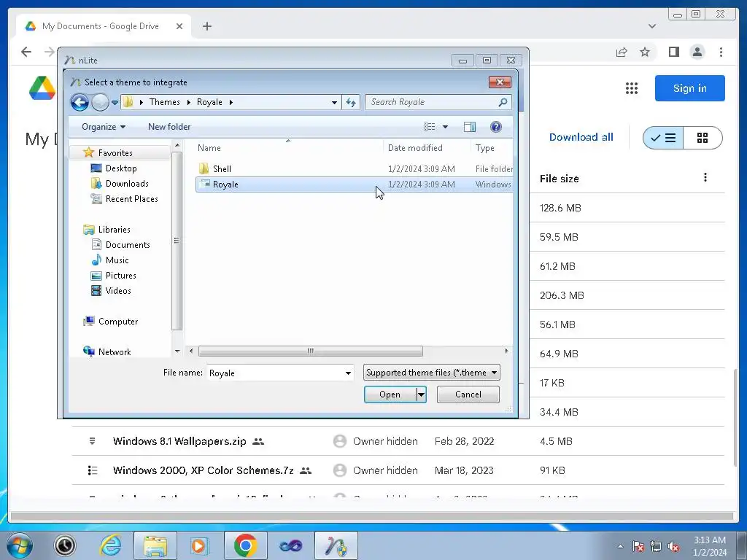Viewport: 747px width, 560px height.
Task: Click the Cancel button
Action: (x=468, y=394)
